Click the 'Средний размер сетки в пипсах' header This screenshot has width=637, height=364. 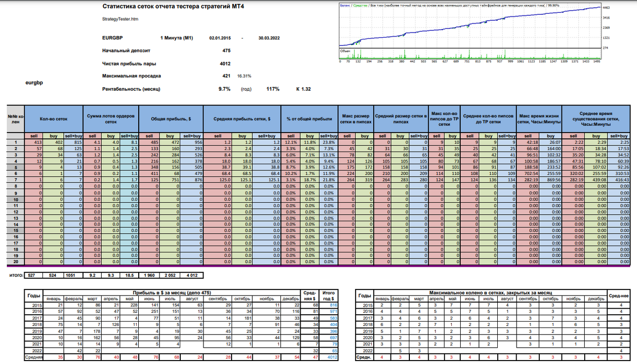(400, 119)
